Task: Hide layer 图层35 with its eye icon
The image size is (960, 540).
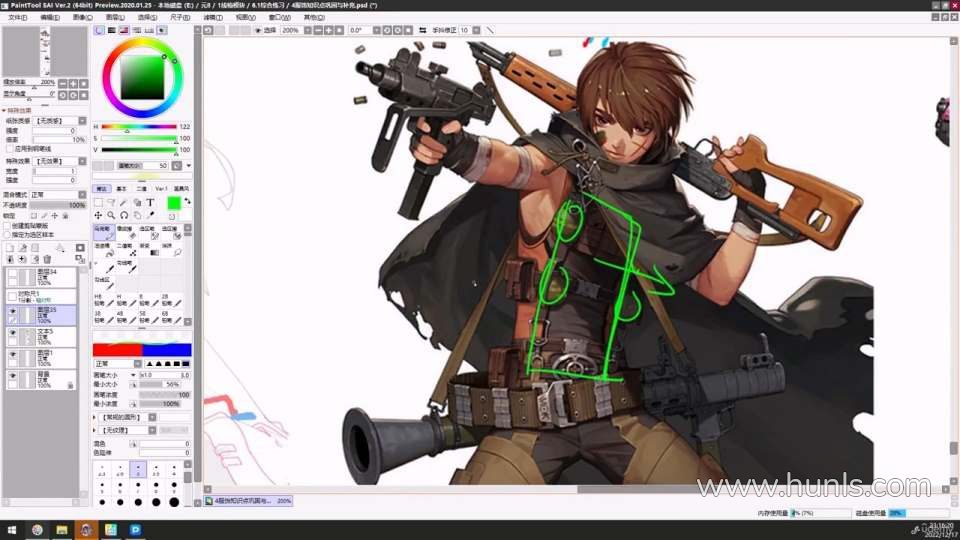Action: click(x=12, y=311)
